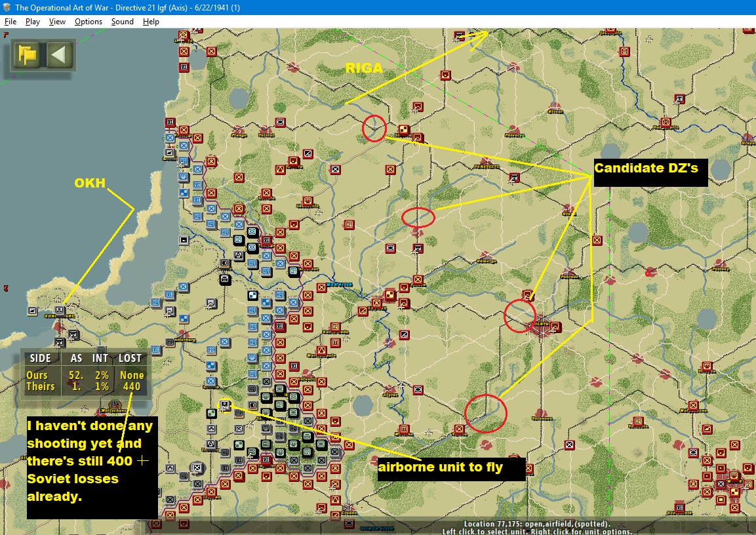Open the File menu

pos(10,22)
